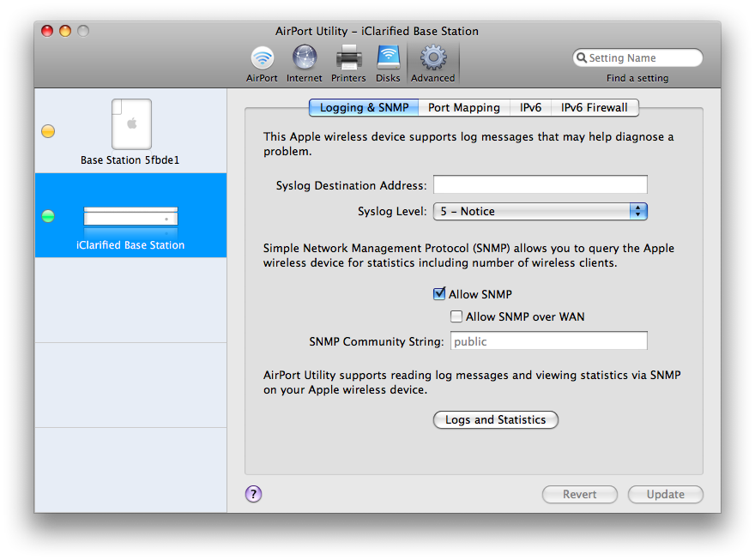Image resolution: width=755 pixels, height=560 pixels.
Task: Open the Internet settings pane
Action: pyautogui.click(x=305, y=63)
